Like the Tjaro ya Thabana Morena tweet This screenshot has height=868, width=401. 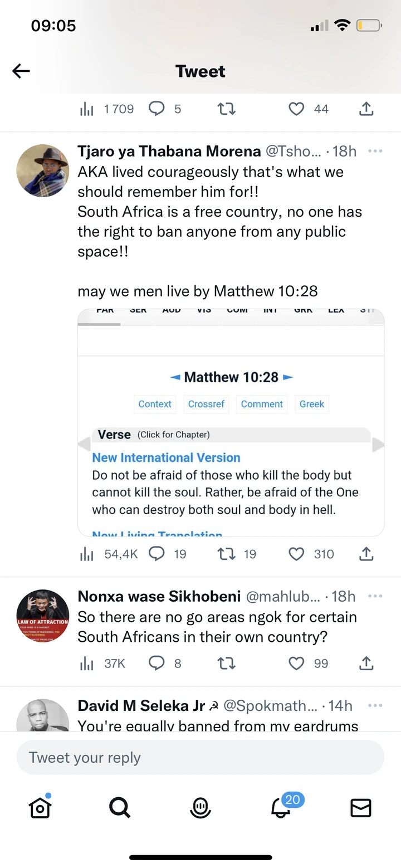point(296,554)
